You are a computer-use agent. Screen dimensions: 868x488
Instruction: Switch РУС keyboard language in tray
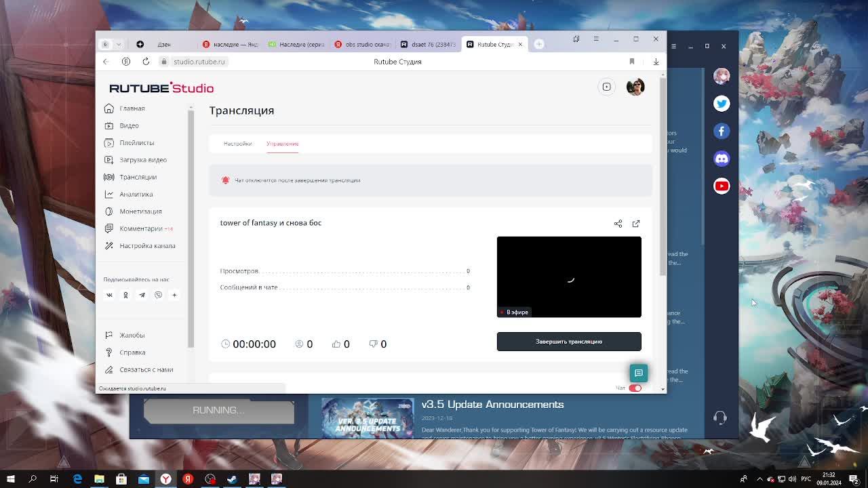click(x=806, y=479)
